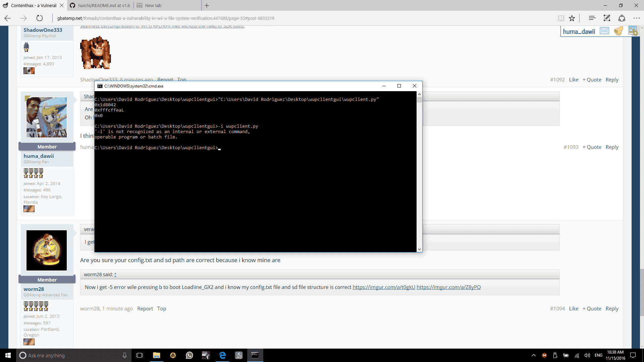Quote post #1092
644x362 pixels.
pos(592,79)
